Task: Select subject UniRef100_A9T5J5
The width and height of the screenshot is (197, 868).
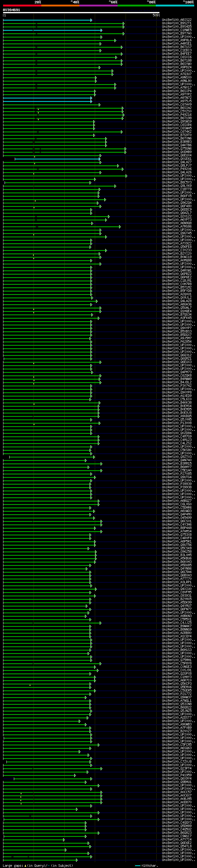Action: coord(177,101)
